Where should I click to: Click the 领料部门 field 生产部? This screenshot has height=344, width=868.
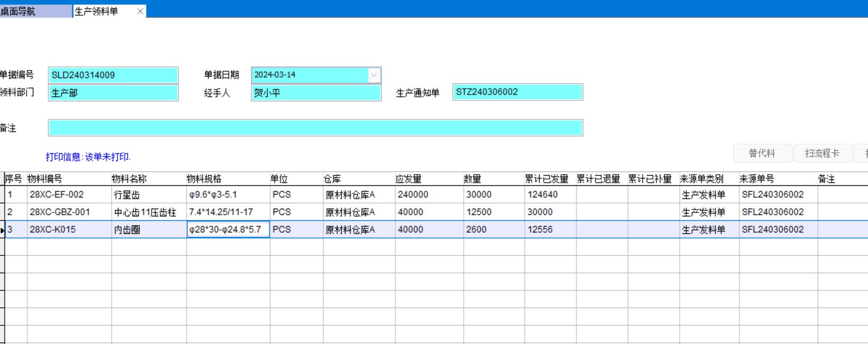pyautogui.click(x=113, y=93)
